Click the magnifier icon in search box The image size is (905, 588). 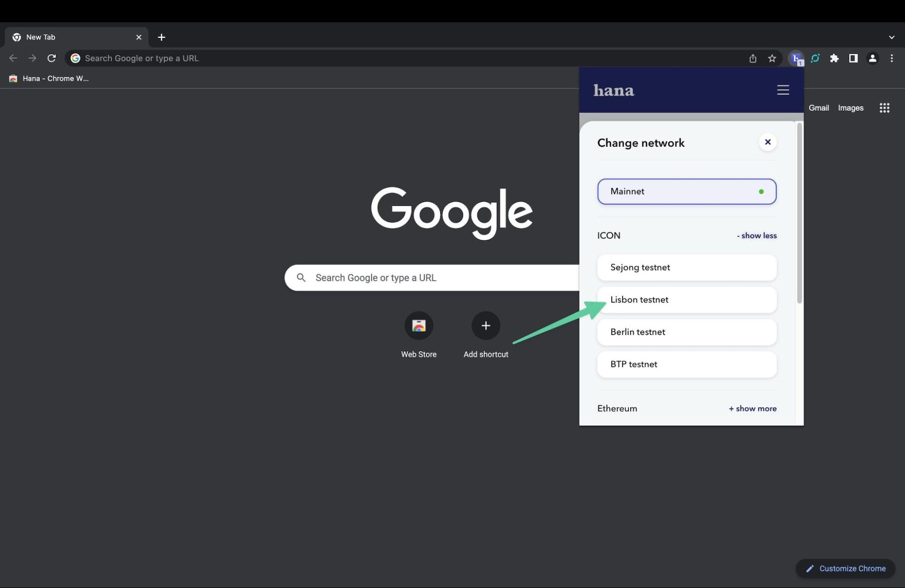(301, 278)
